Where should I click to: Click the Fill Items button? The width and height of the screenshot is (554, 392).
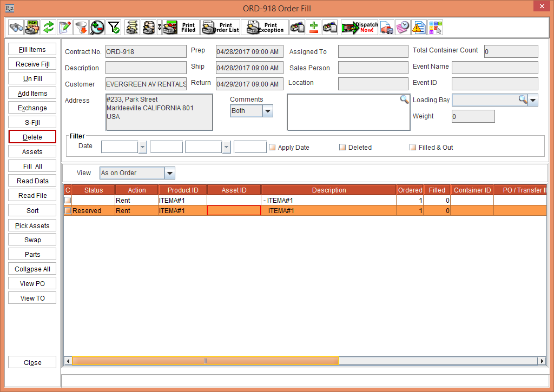coord(32,50)
